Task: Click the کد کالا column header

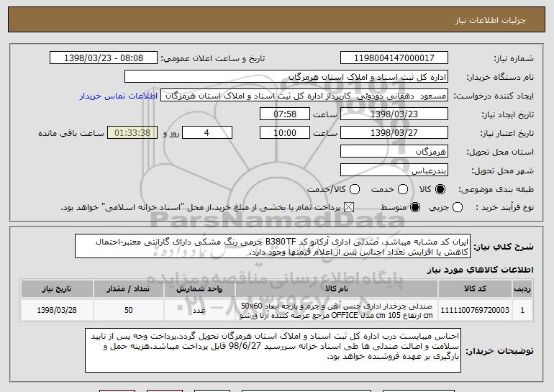Action: (475, 289)
